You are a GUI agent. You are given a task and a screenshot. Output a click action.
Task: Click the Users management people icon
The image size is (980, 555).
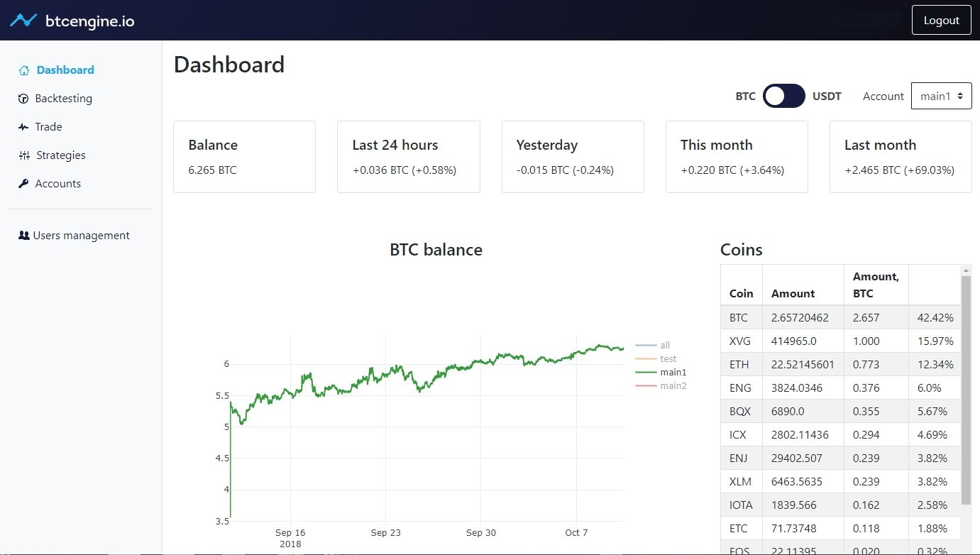[24, 236]
